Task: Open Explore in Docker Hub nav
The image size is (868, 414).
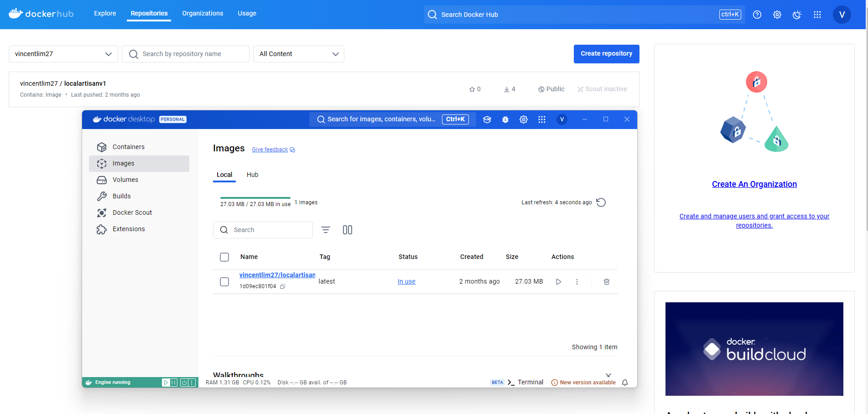Action: (105, 13)
